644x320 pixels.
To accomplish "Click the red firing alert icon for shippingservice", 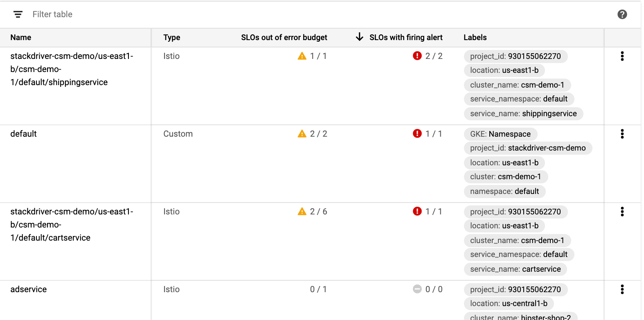I will point(417,56).
